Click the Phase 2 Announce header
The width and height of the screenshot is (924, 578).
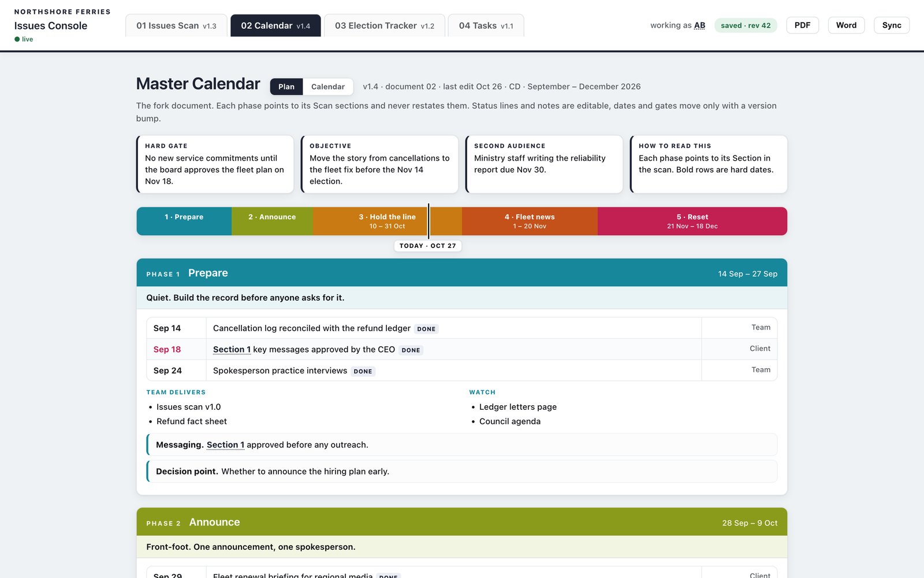click(x=462, y=522)
